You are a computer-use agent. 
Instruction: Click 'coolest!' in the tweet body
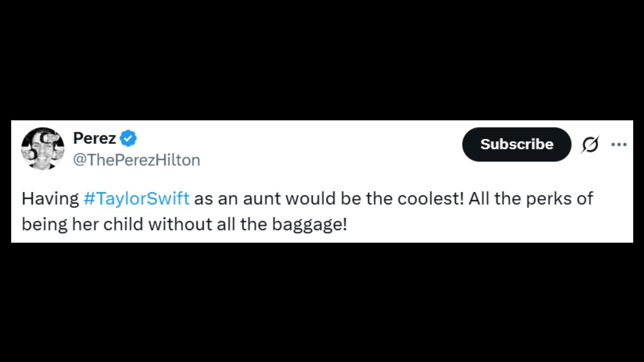click(x=431, y=198)
